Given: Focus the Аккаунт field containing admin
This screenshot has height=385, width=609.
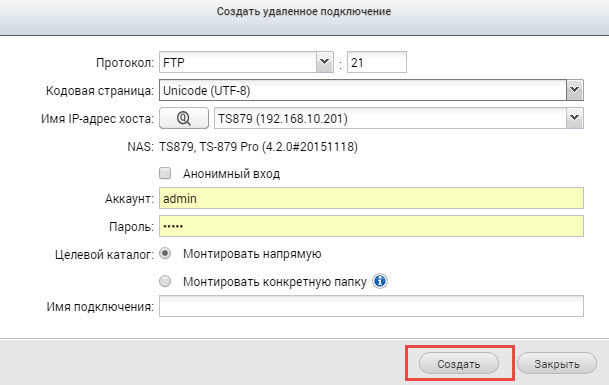Looking at the screenshot, I should point(371,198).
